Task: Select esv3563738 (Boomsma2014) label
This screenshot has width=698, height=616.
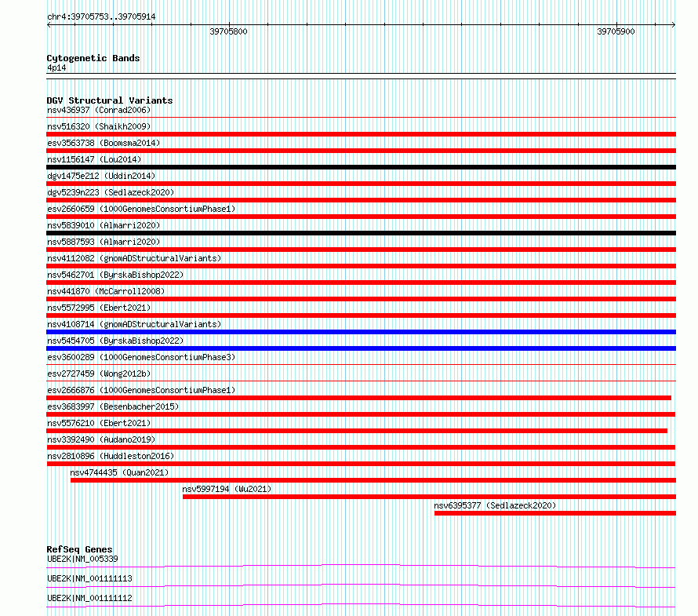Action: tap(104, 143)
